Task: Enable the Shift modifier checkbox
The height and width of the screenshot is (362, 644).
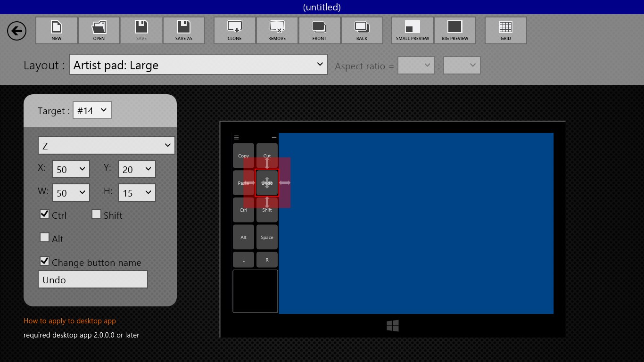Action: [x=96, y=214]
